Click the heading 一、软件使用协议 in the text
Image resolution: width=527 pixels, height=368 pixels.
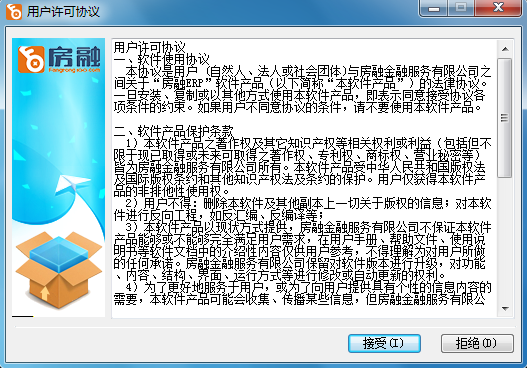click(x=162, y=59)
